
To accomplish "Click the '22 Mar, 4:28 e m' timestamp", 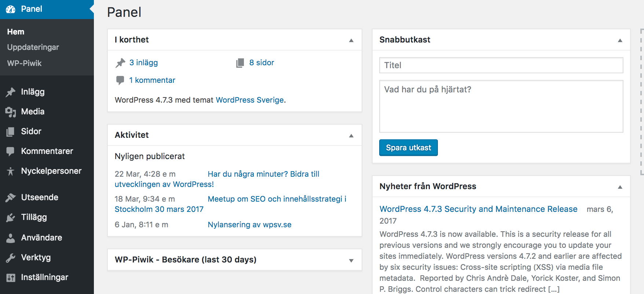I will (145, 174).
